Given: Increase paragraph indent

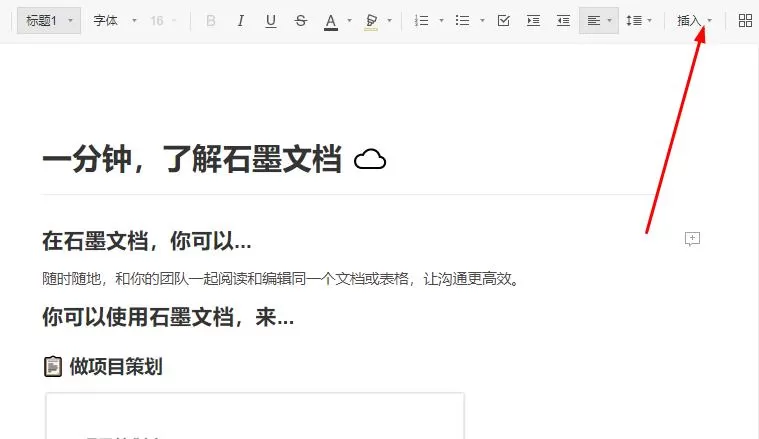Looking at the screenshot, I should [533, 21].
